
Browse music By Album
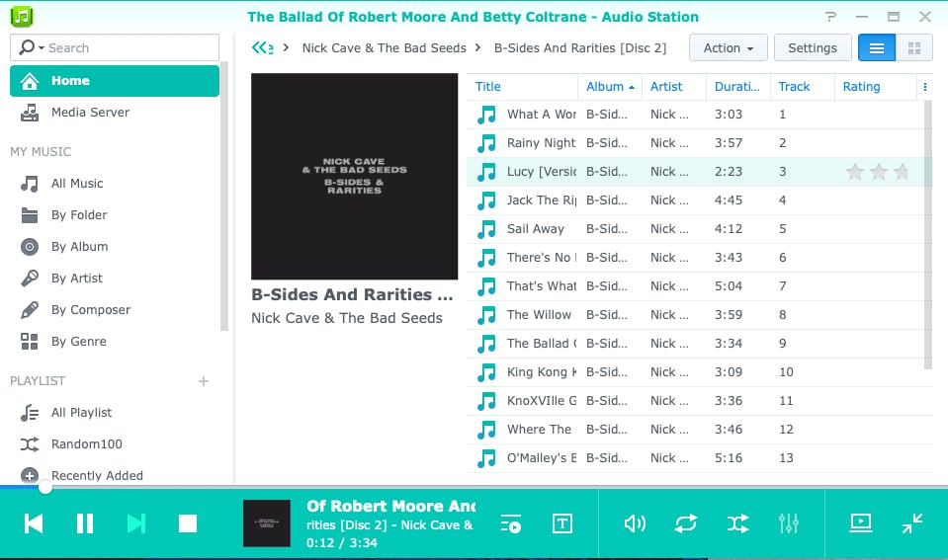coord(115,247)
